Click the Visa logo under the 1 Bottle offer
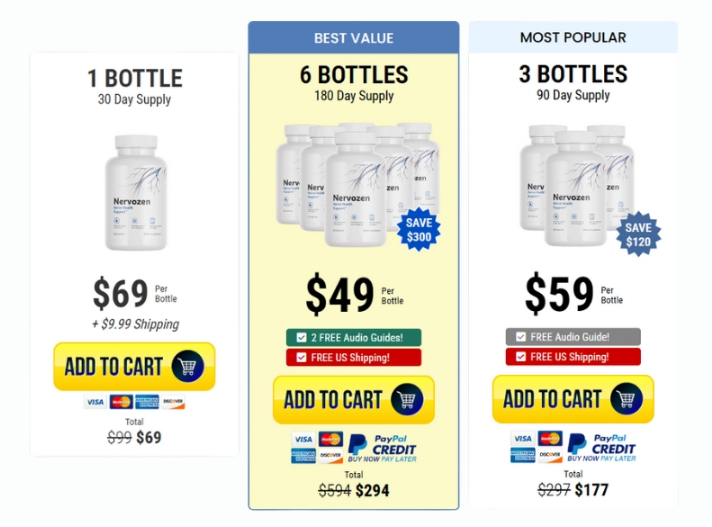712x527 pixels. coord(95,402)
